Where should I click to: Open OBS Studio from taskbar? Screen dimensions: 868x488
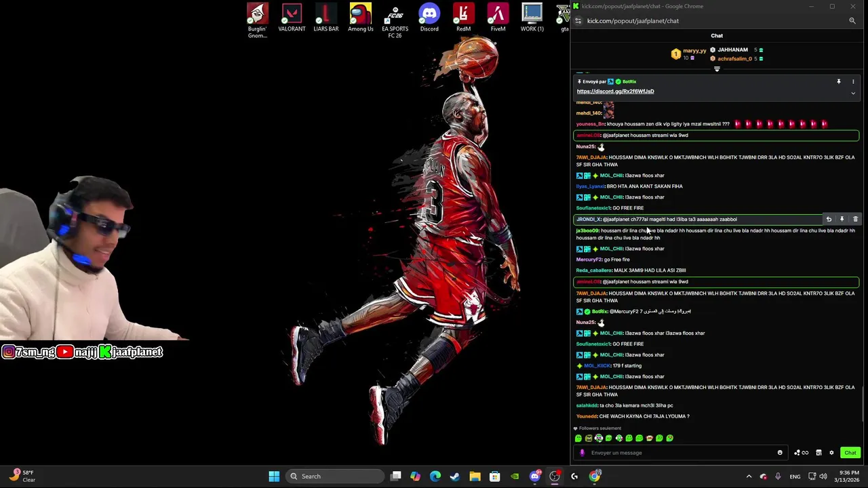(555, 476)
